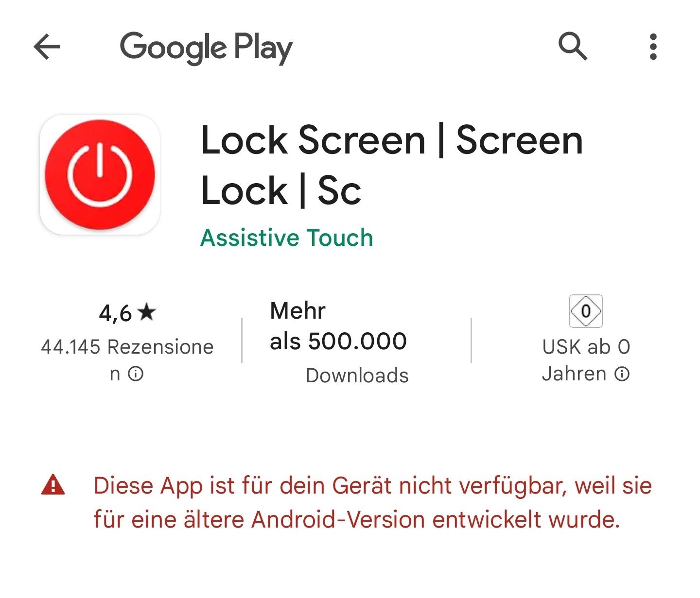Tap the Downloads label
The width and height of the screenshot is (700, 598).
pyautogui.click(x=357, y=376)
